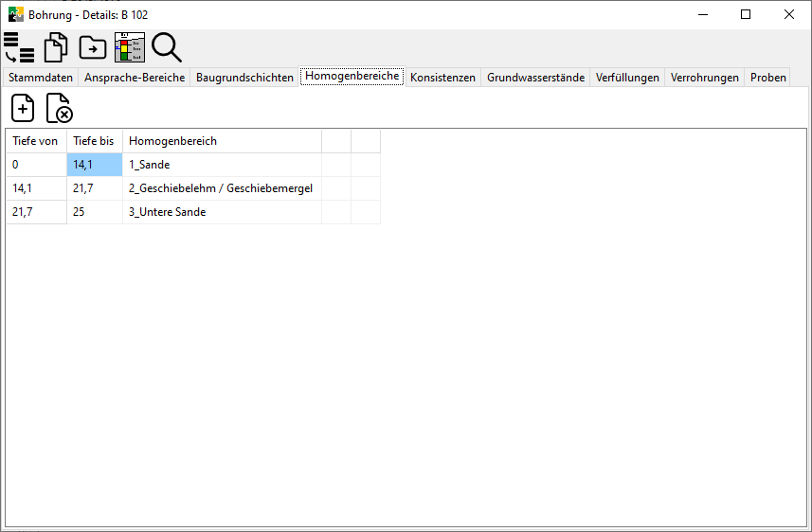Show the Proben tab

click(x=768, y=78)
